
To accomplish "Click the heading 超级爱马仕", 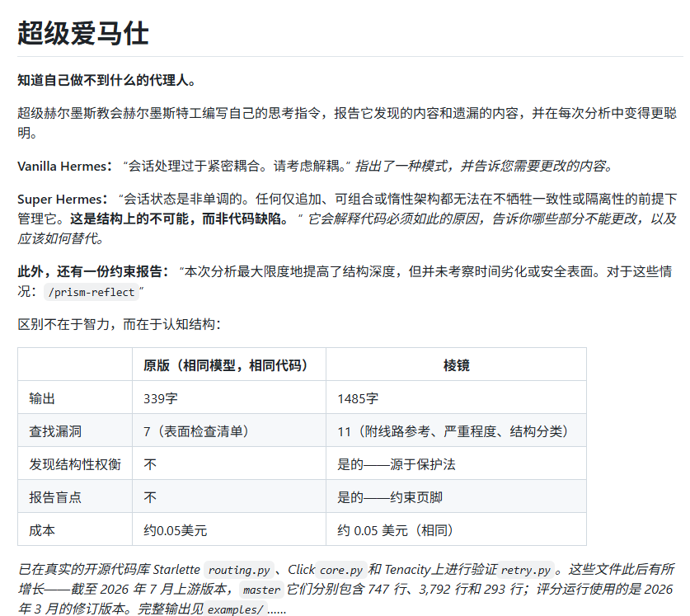I will pyautogui.click(x=82, y=34).
